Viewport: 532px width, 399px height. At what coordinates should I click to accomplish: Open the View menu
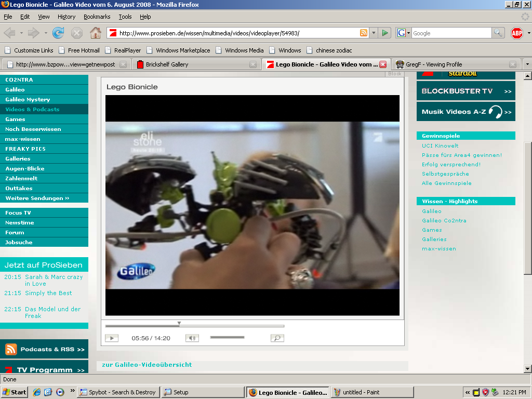click(44, 17)
